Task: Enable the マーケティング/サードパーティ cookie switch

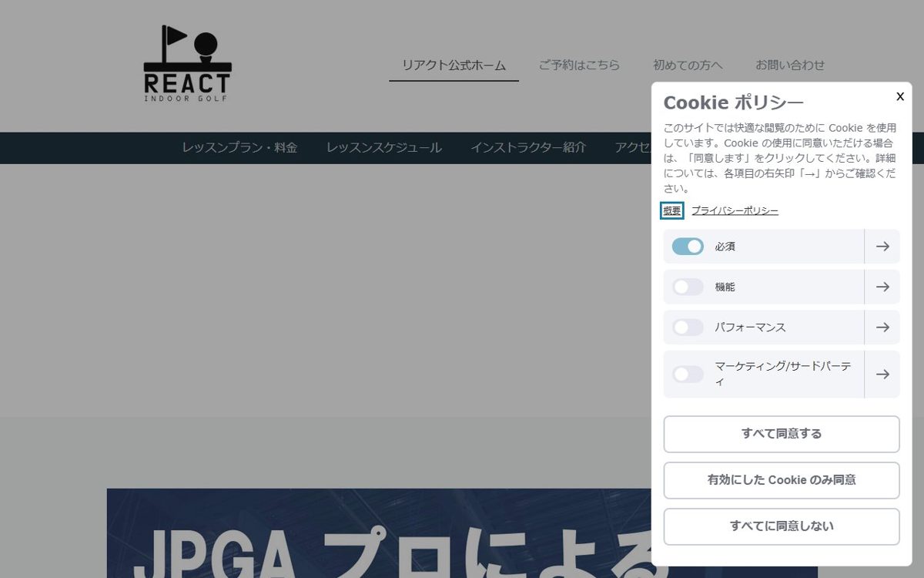Action: coord(688,375)
